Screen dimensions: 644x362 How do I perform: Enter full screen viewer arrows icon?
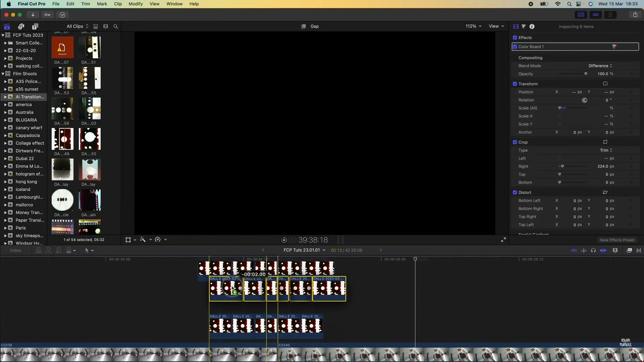tap(503, 240)
